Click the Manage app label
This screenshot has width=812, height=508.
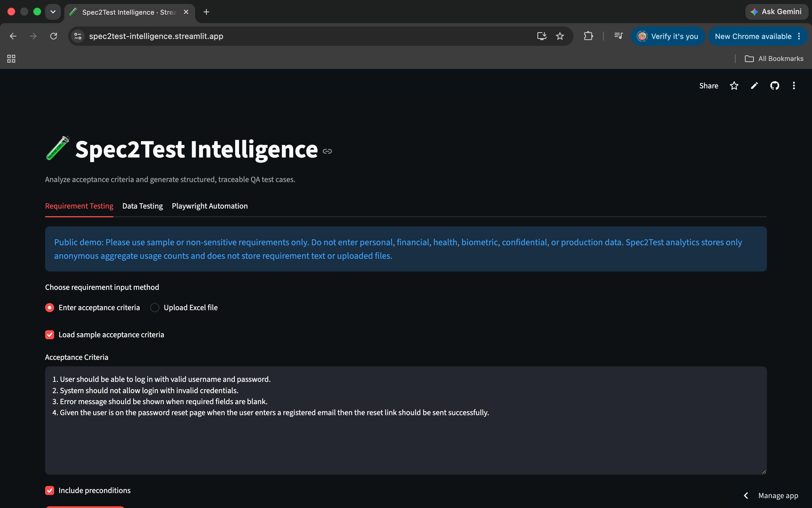point(778,496)
